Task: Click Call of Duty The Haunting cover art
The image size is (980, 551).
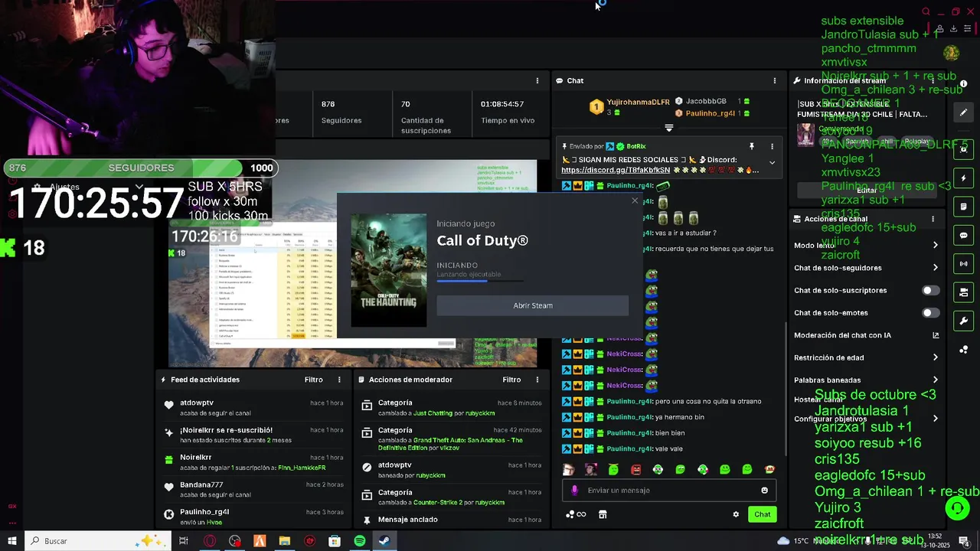Action: click(x=389, y=270)
